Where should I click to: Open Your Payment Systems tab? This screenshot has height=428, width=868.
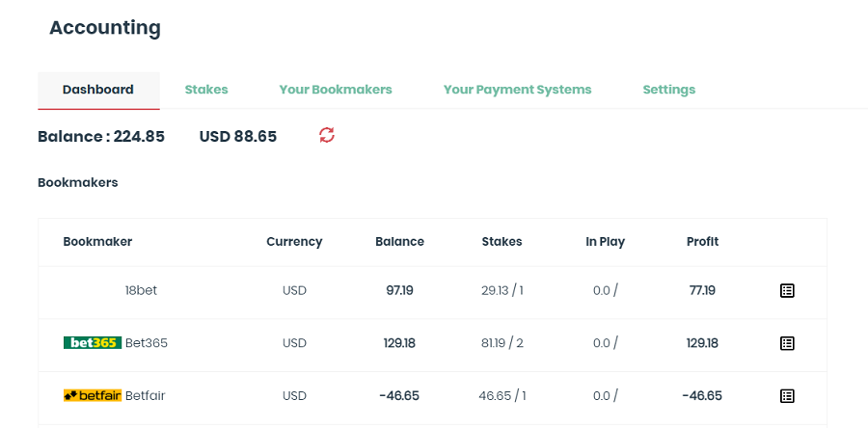[x=517, y=90]
